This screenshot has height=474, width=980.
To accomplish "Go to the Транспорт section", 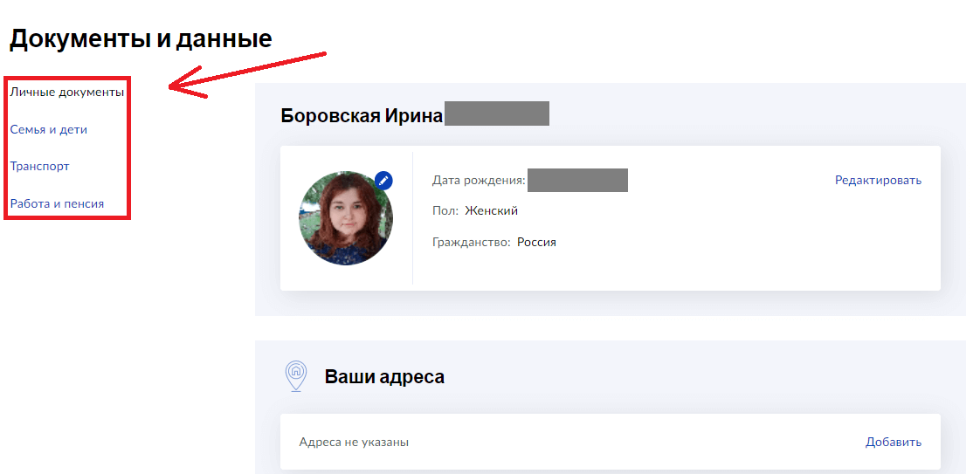I will point(39,166).
